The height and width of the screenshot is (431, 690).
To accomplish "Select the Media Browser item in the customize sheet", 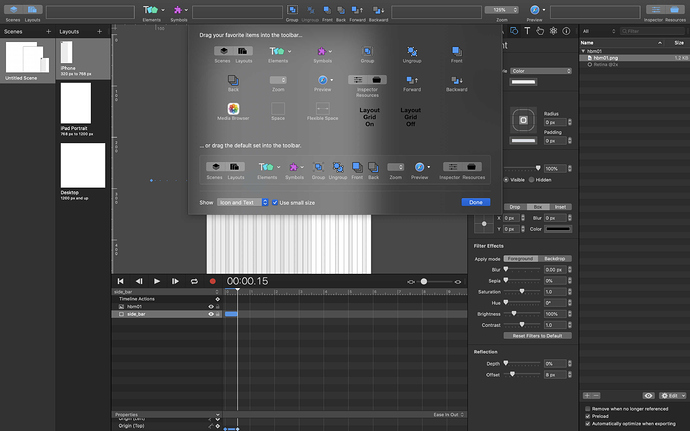I will (x=233, y=109).
